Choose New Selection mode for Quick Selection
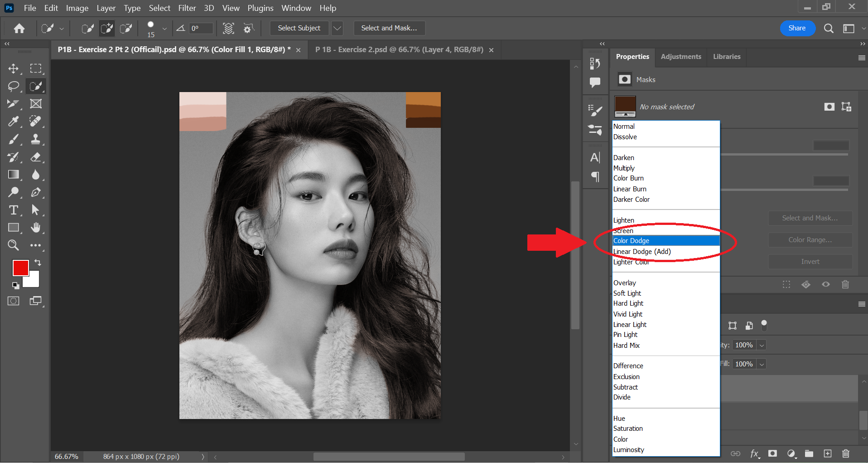 click(x=87, y=29)
